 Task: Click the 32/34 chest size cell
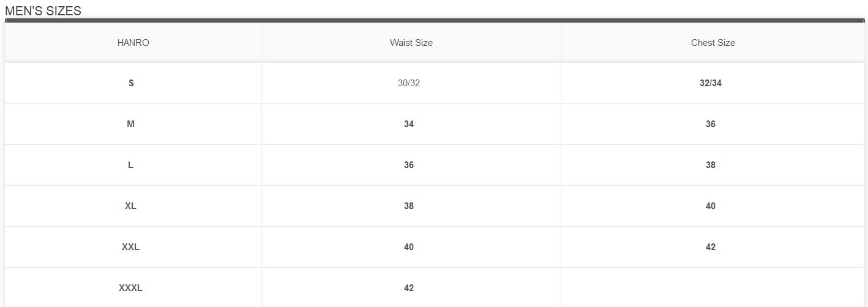[710, 83]
